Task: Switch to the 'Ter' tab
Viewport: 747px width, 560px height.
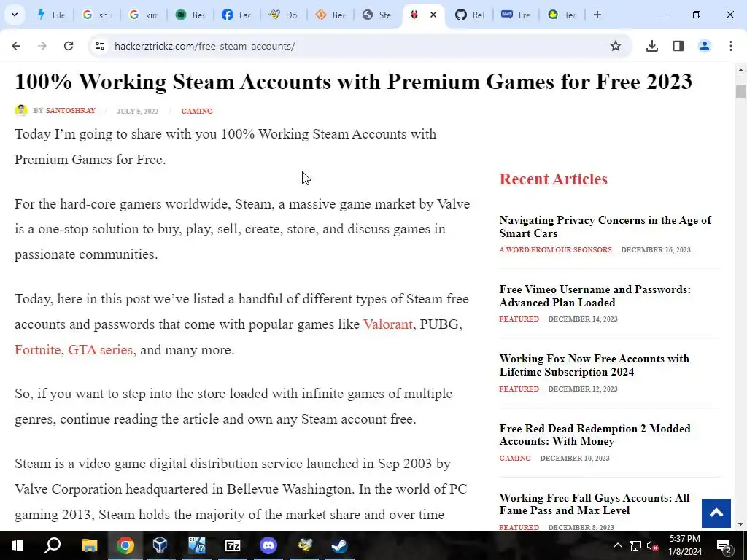Action: coord(563,15)
